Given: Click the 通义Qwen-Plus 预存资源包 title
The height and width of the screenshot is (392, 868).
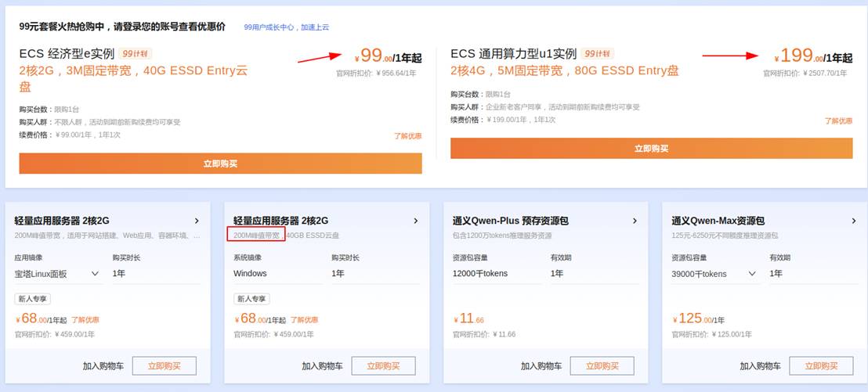Looking at the screenshot, I should point(511,221).
